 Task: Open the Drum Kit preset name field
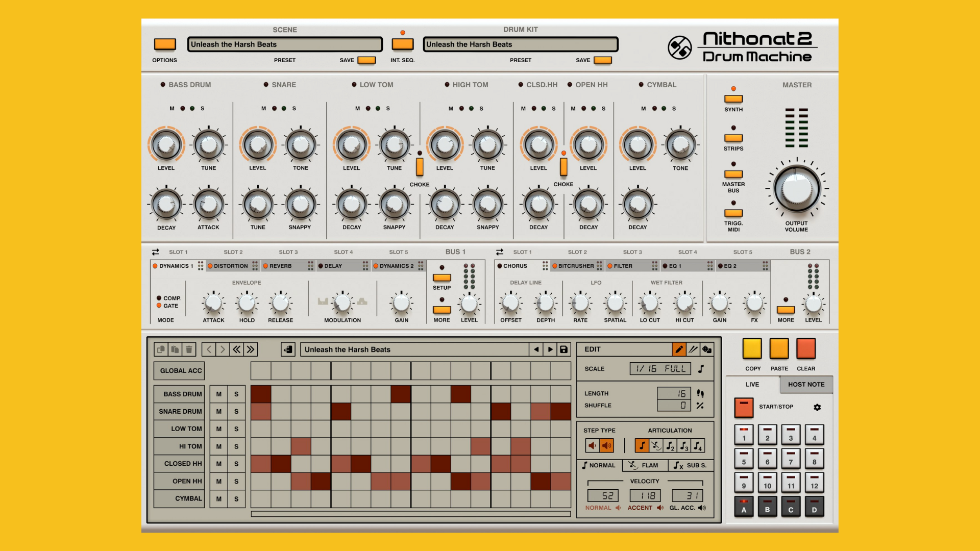click(521, 44)
